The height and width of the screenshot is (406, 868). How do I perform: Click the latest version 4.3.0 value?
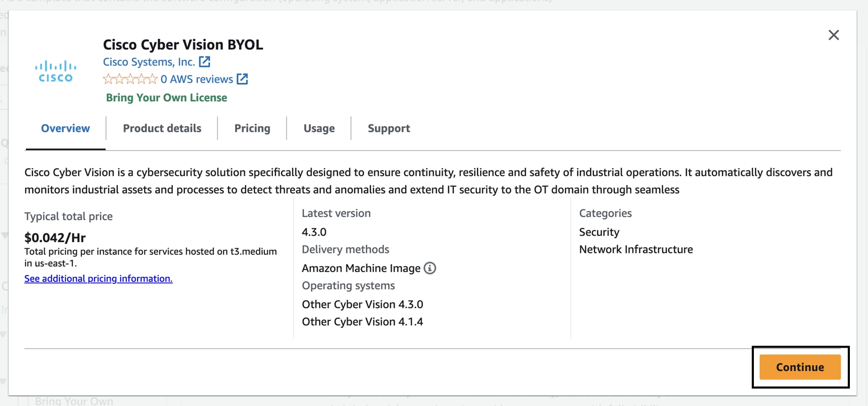[314, 232]
